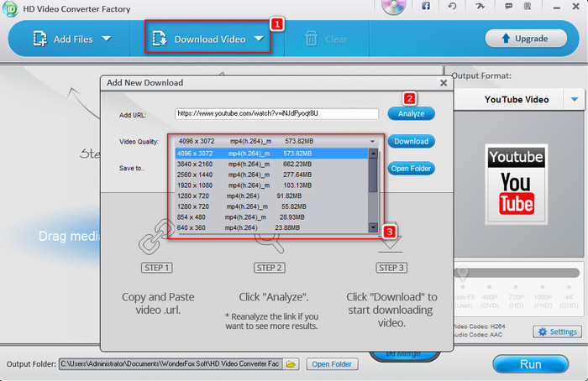Viewport: 588px width, 381px height.
Task: Click the Upgrade button
Action: pos(526,39)
